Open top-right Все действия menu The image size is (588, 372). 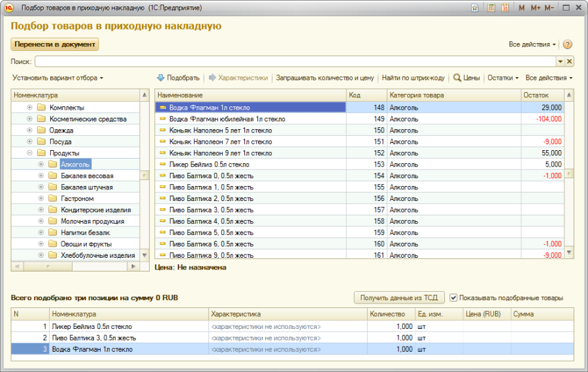pos(532,44)
